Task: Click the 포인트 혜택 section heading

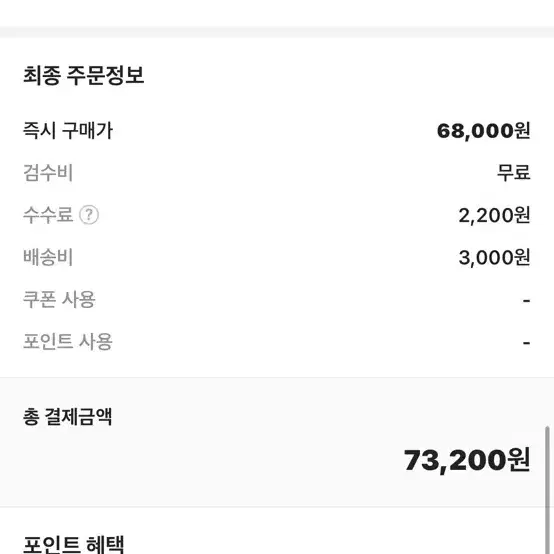Action: point(73,544)
